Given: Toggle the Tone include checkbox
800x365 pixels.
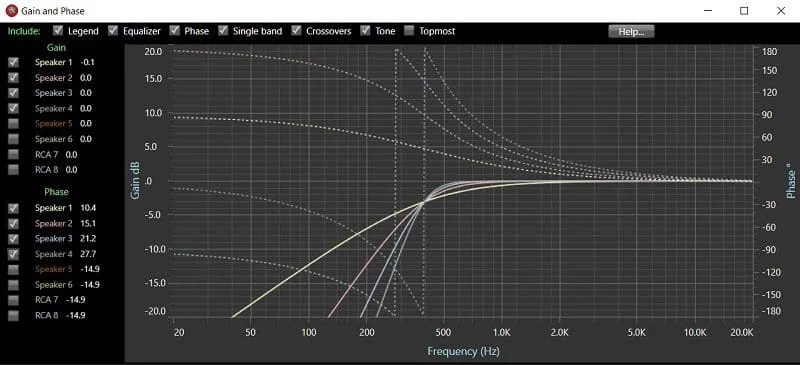Looking at the screenshot, I should point(365,31).
